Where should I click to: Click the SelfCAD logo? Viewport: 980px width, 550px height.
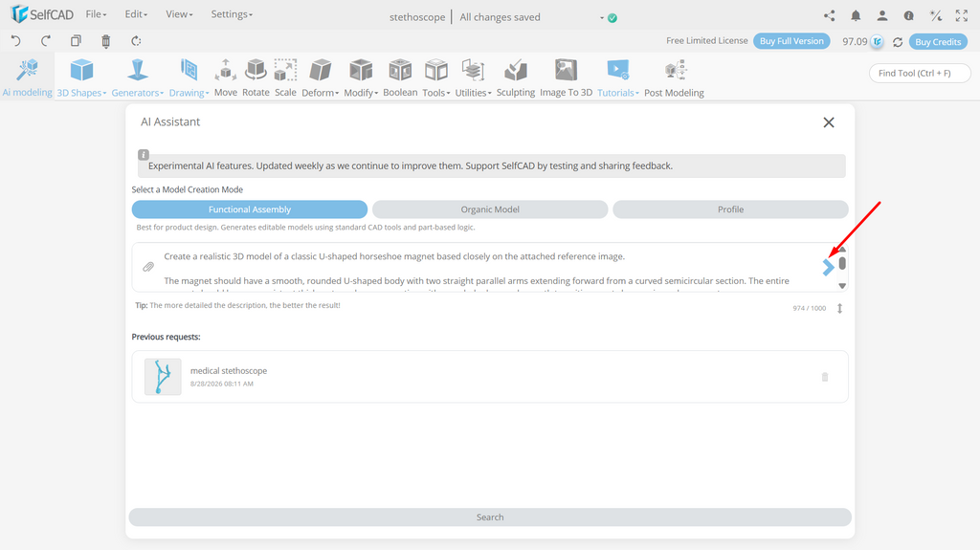[x=42, y=13]
